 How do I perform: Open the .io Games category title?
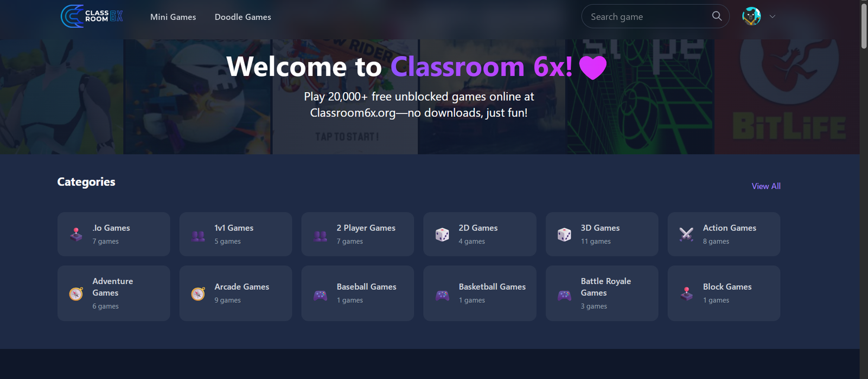111,228
